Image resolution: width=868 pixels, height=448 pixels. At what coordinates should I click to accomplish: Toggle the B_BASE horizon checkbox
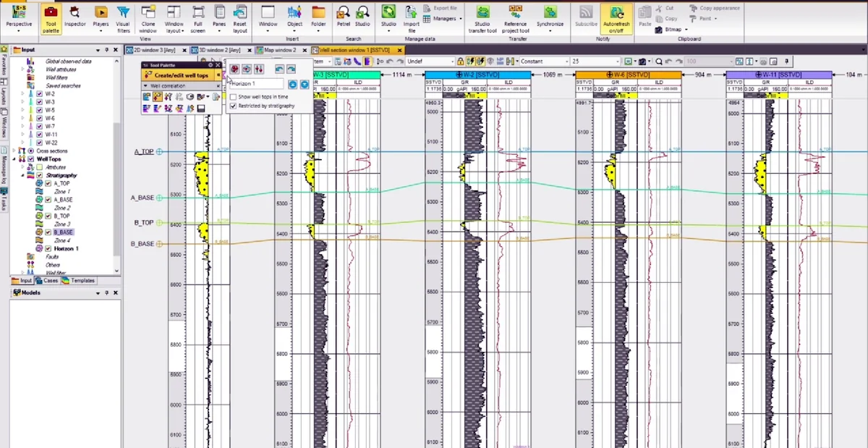[48, 232]
